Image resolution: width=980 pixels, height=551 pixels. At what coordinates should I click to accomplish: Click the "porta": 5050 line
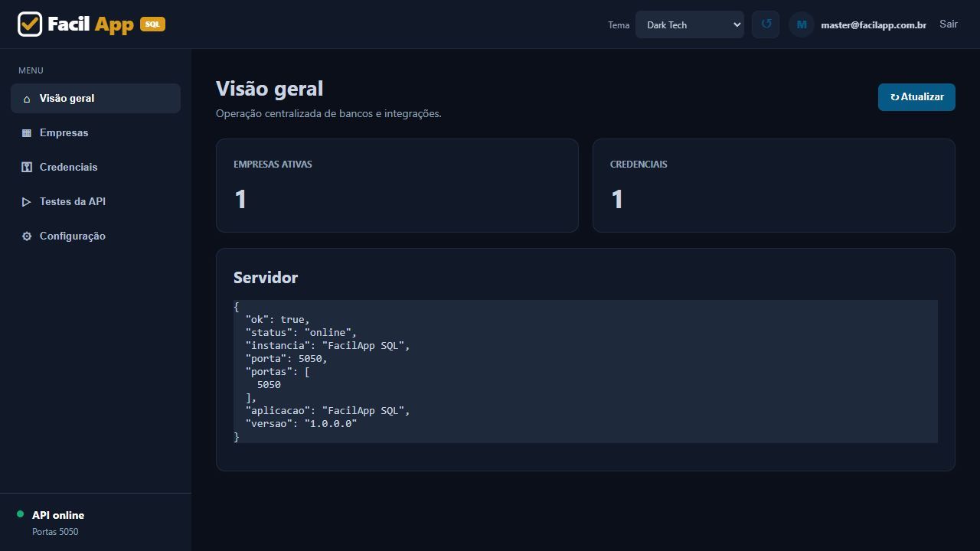[x=286, y=359]
